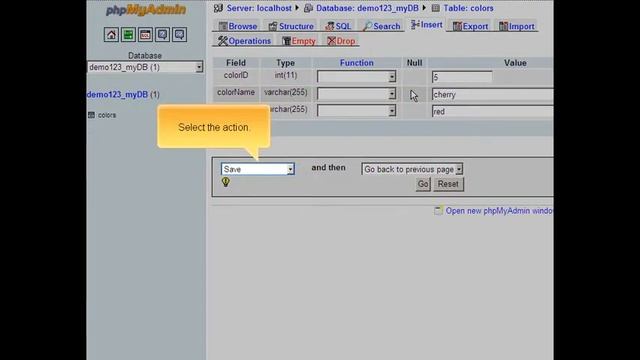The image size is (640, 360).
Task: Switch to the Structure tab
Action: pyautogui.click(x=291, y=26)
